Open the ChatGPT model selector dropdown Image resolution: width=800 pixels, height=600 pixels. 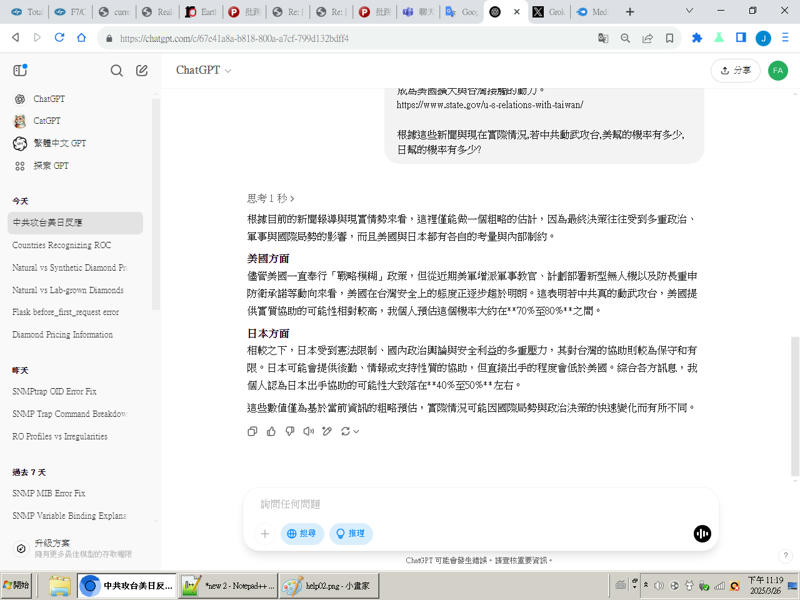(204, 72)
